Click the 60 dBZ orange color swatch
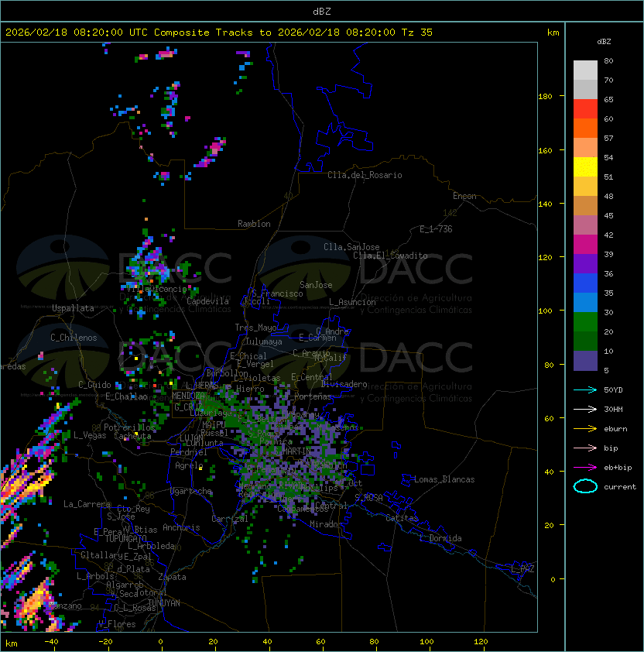 [x=585, y=128]
